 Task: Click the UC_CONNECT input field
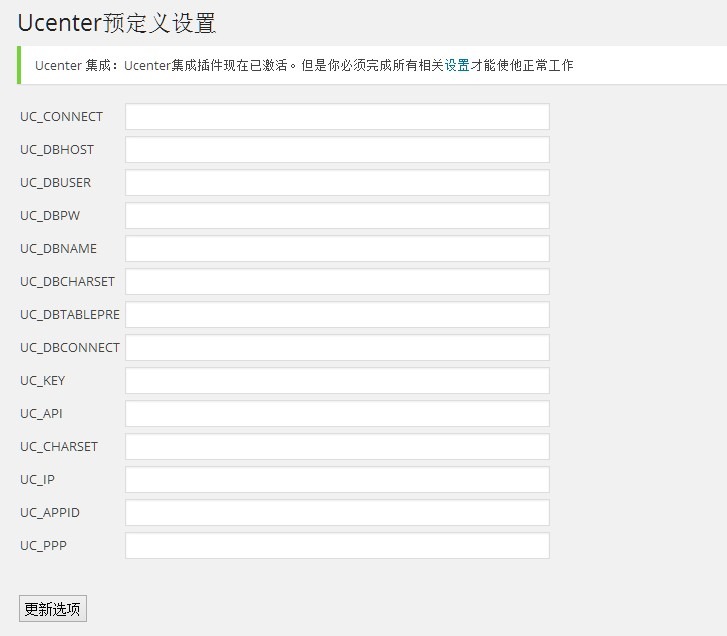pos(337,116)
